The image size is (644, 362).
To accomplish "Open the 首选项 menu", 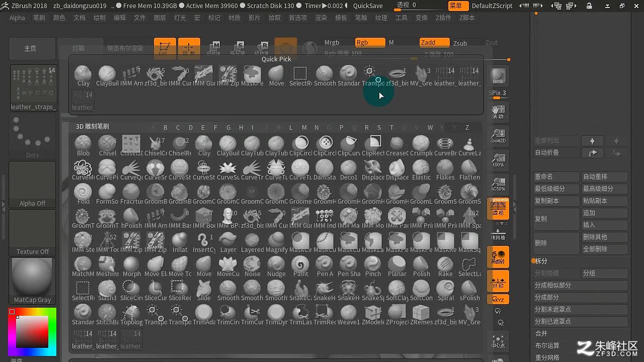I will [298, 18].
